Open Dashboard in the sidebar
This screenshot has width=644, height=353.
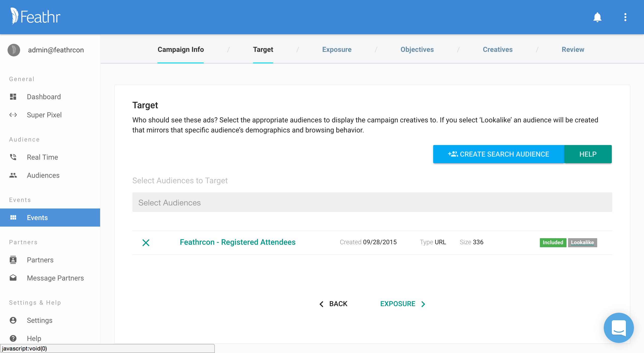(x=44, y=97)
